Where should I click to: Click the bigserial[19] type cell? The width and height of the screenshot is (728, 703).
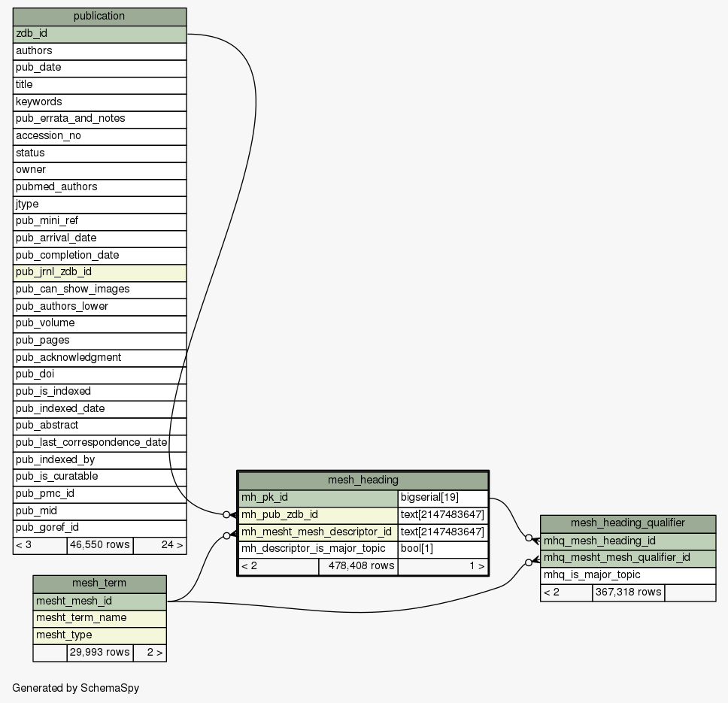[x=443, y=498]
